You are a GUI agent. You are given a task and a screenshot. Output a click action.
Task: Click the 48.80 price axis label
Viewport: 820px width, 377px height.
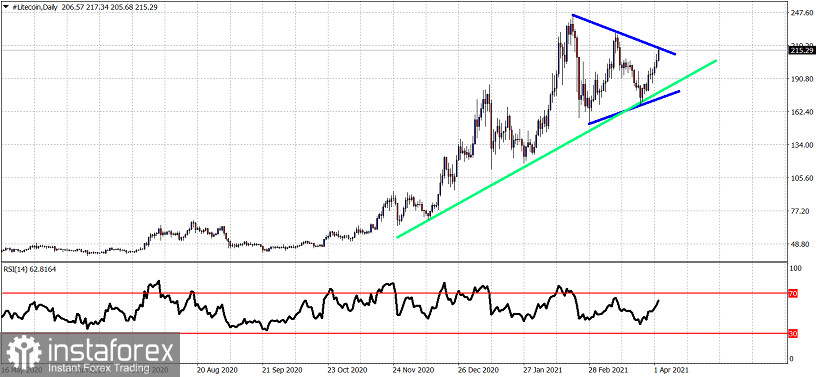(x=802, y=244)
